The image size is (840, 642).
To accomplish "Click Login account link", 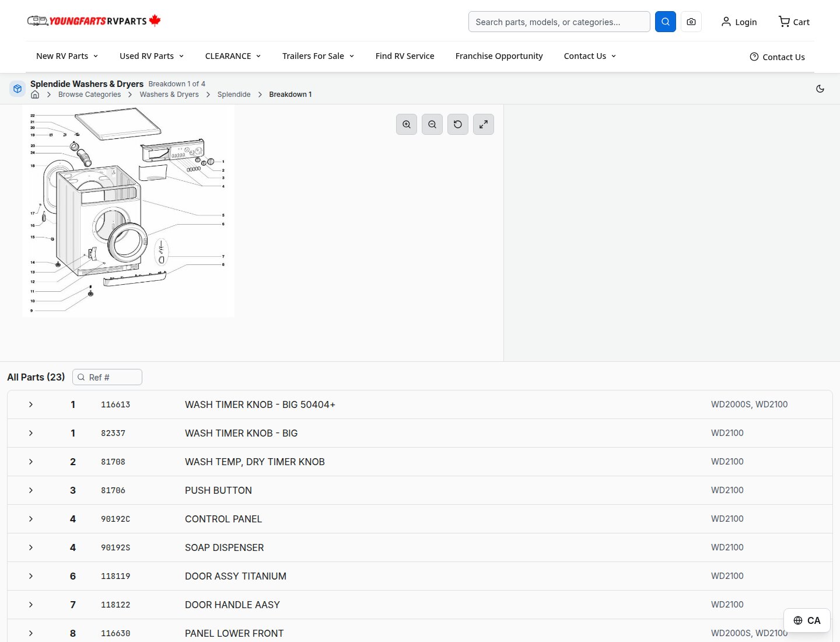I will pyautogui.click(x=739, y=22).
